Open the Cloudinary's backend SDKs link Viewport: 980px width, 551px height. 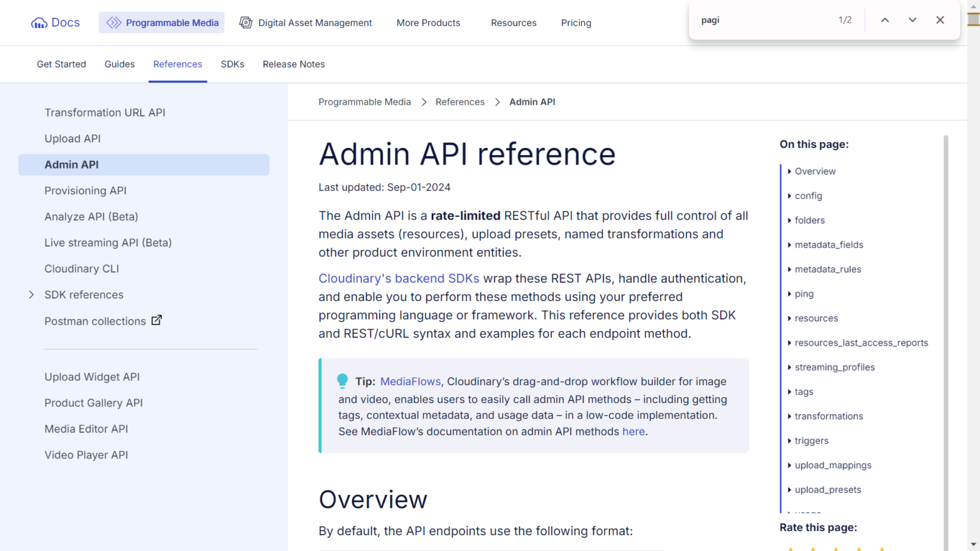click(399, 279)
